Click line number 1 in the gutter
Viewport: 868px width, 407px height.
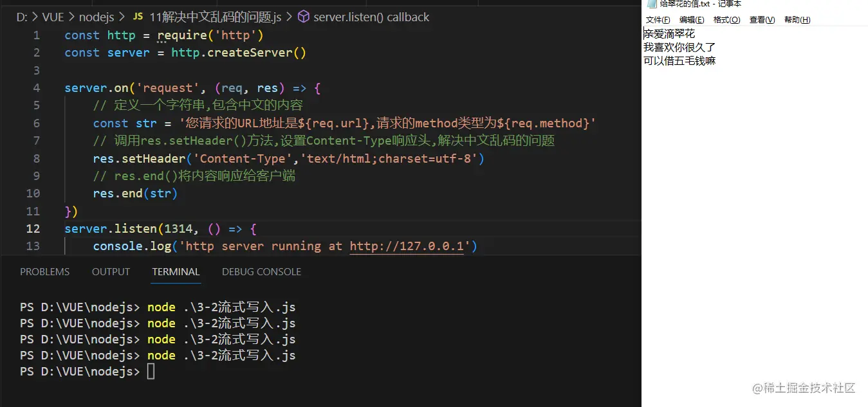[x=37, y=35]
